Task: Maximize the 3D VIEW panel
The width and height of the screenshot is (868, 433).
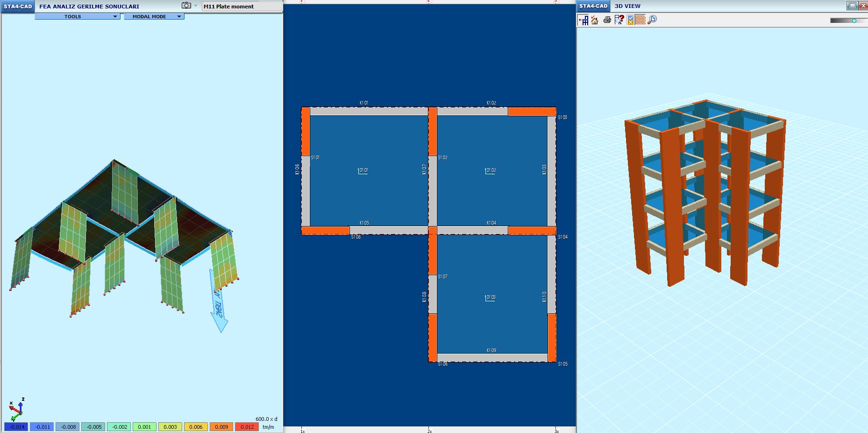Action: (x=852, y=6)
